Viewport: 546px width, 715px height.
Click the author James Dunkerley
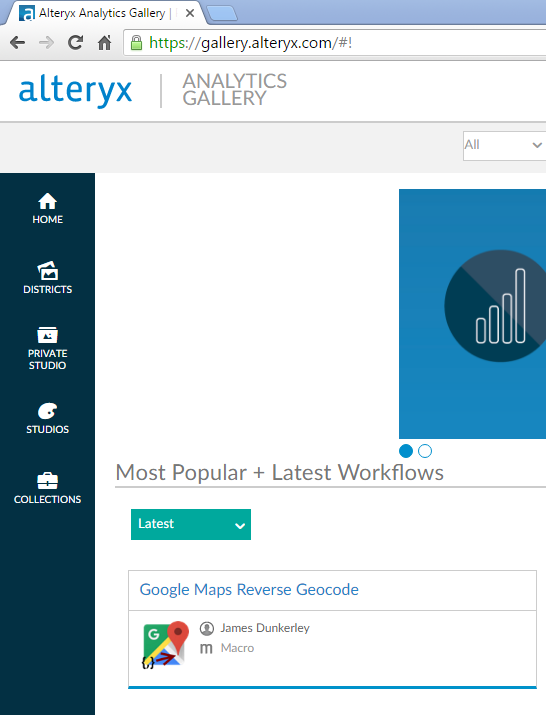[265, 628]
